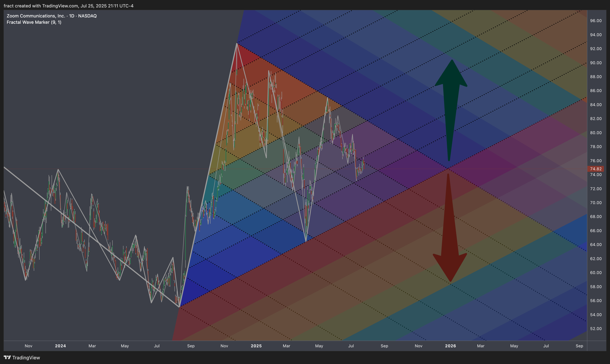Click the 62.00 price axis label
Screen dimensions: 610x364
[596, 258]
